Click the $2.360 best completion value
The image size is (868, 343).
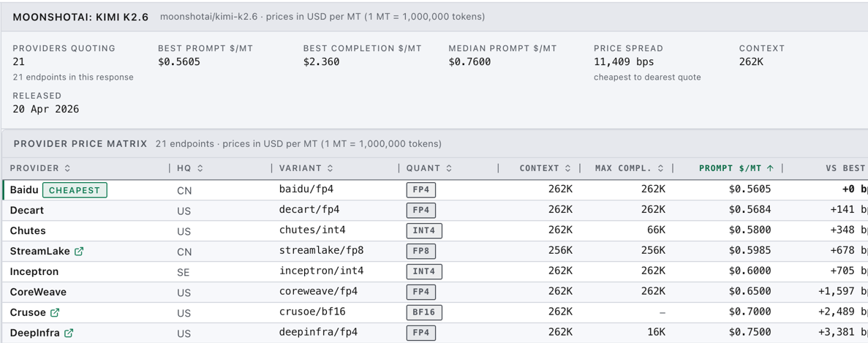(321, 62)
